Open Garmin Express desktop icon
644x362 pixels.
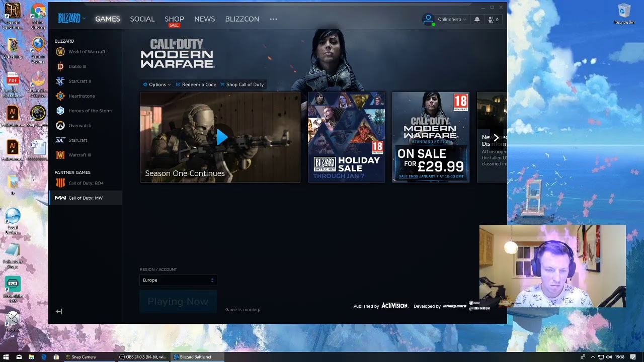38,50
